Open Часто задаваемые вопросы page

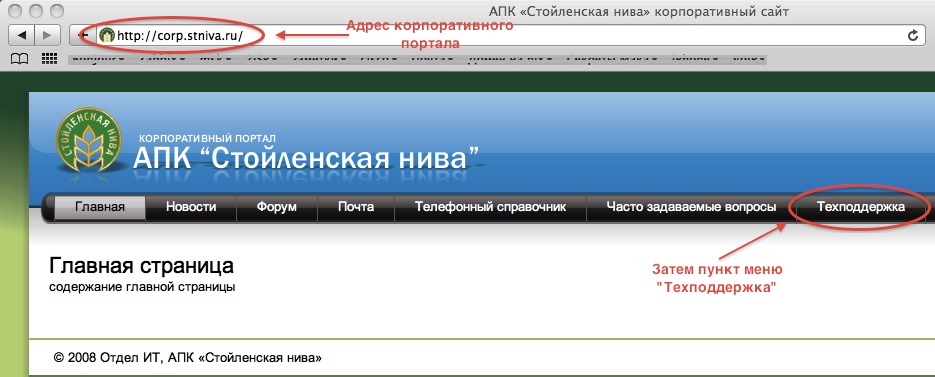coord(691,207)
